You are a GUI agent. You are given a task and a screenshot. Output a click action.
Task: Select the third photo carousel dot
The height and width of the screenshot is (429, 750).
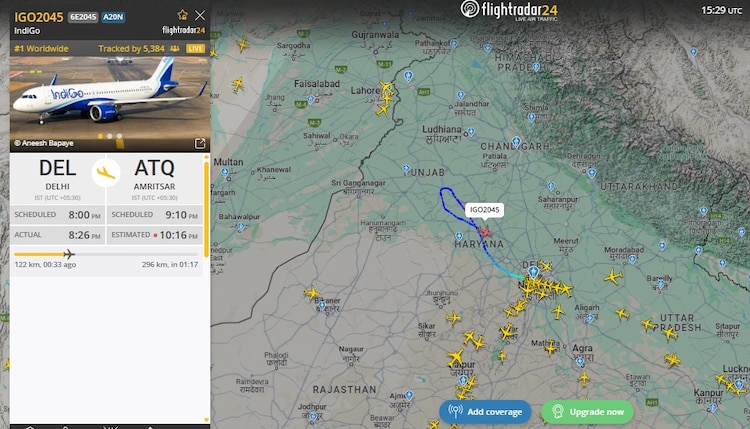click(119, 136)
